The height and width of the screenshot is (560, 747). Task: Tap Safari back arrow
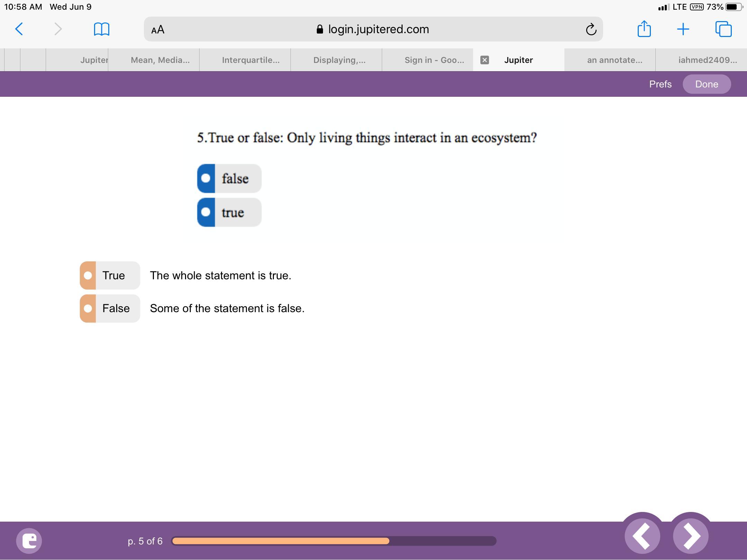[x=19, y=29]
